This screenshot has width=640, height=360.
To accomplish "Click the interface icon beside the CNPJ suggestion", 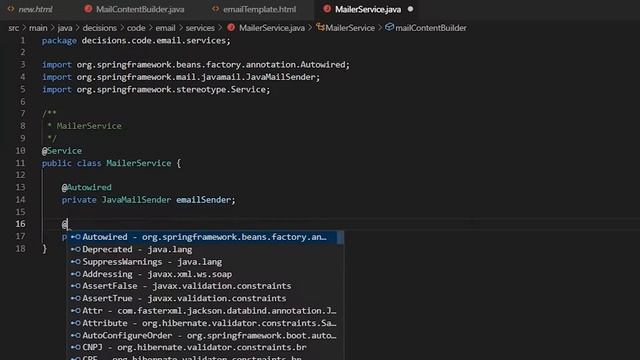I will (x=76, y=347).
